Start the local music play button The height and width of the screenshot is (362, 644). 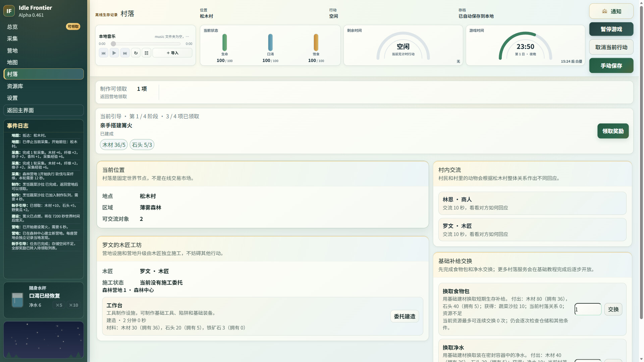pos(114,53)
